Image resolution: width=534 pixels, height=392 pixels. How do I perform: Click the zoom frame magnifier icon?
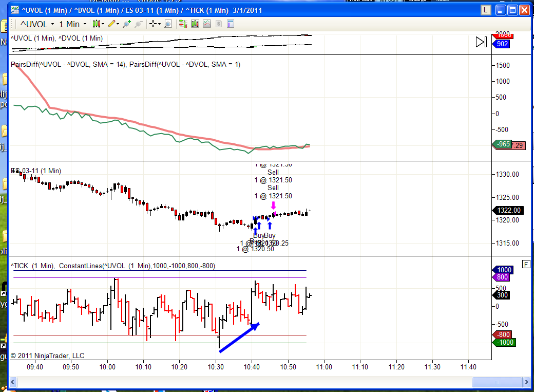tap(168, 24)
